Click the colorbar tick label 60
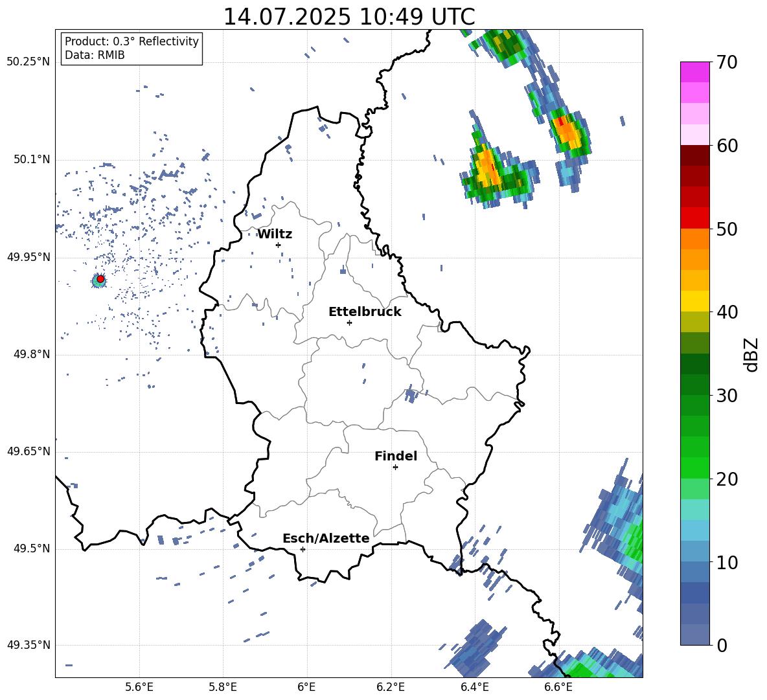 tap(727, 146)
